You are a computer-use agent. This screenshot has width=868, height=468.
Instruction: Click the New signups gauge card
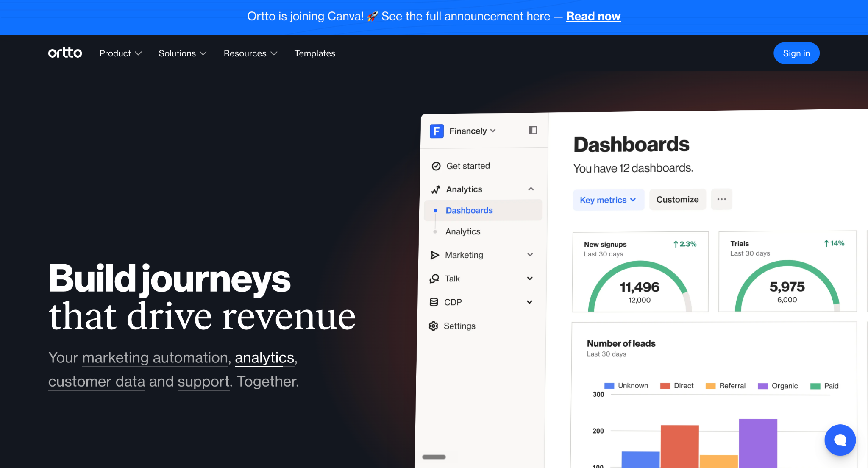(x=640, y=272)
